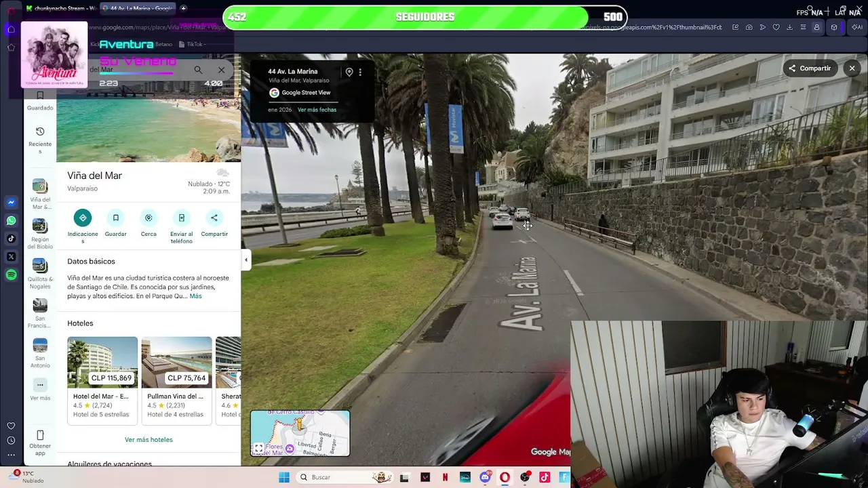Viewport: 868px width, 488px height.
Task: Open the Hotel del Mar card
Action: click(102, 380)
